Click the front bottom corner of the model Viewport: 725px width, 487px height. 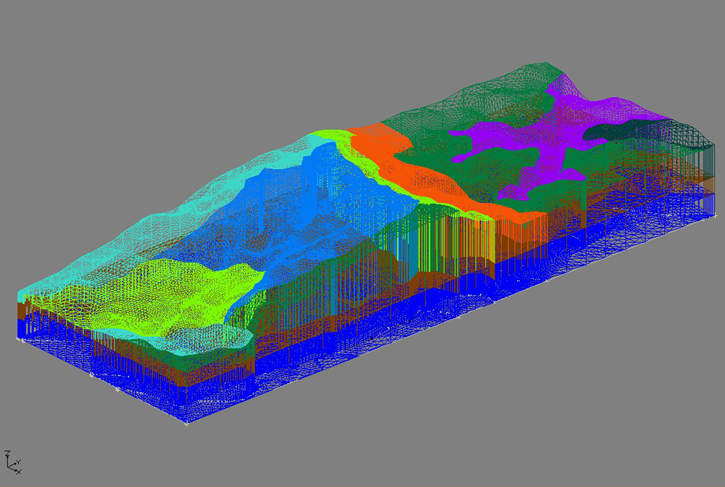coord(189,423)
